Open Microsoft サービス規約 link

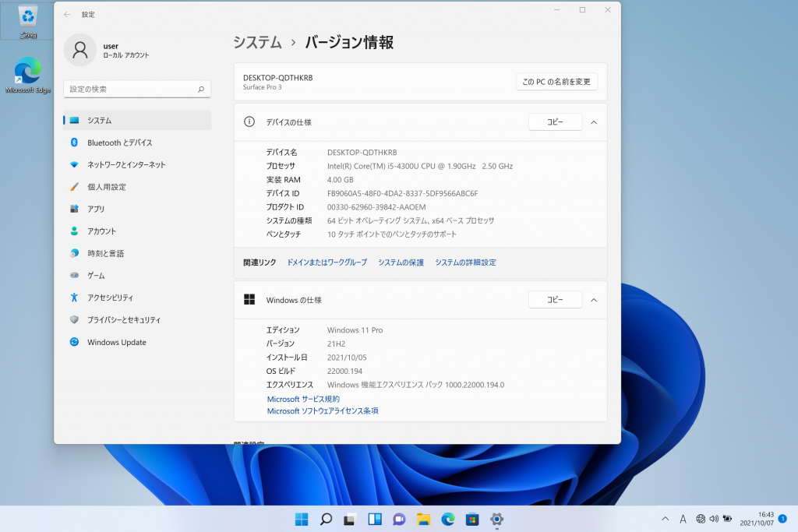303,400
